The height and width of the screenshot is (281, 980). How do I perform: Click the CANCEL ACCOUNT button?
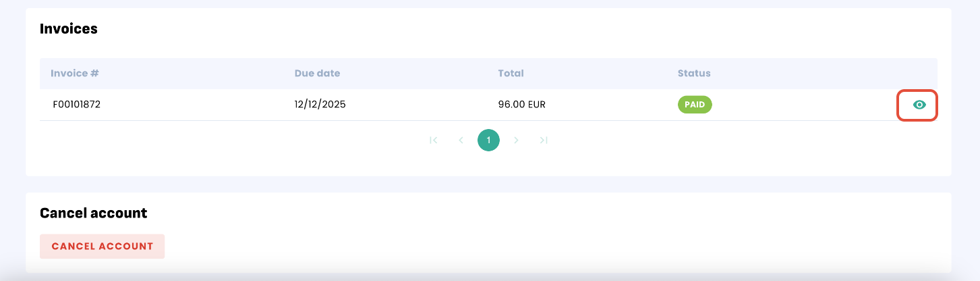click(102, 247)
